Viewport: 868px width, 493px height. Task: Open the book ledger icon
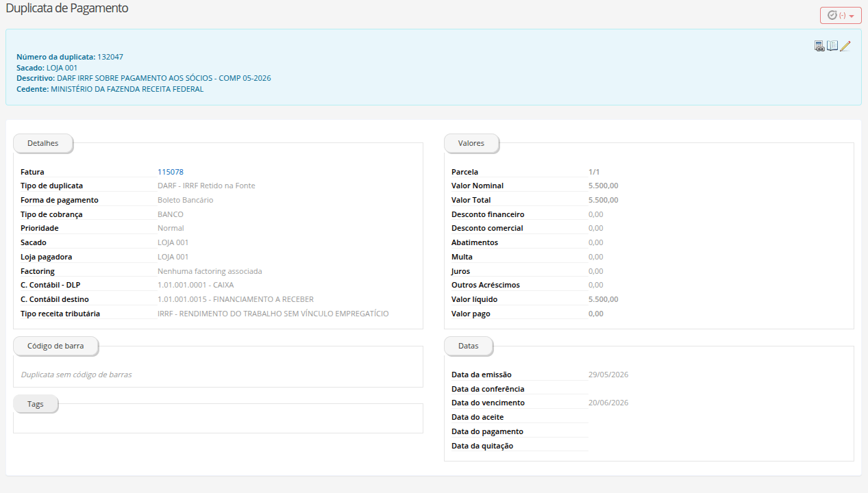[832, 46]
